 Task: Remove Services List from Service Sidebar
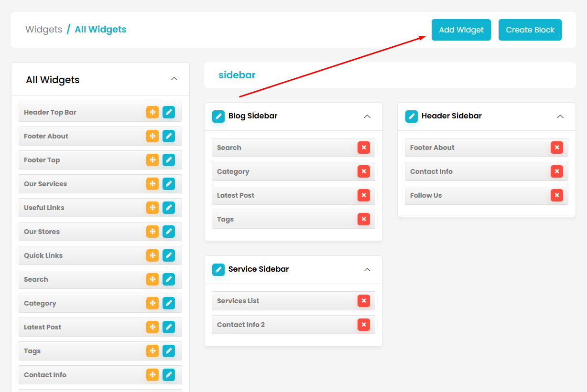coord(363,301)
